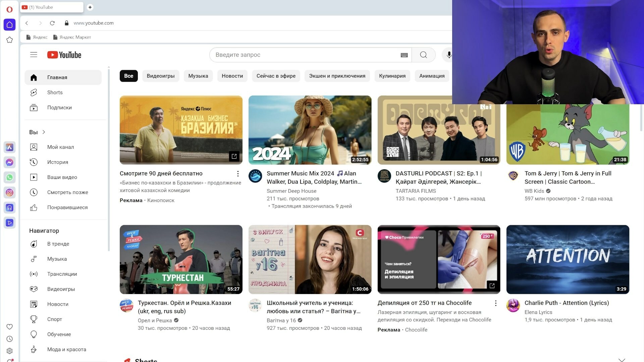Viewport: 644px width, 362px height.
Task: Click the site lock icon in address bar
Action: 66,23
